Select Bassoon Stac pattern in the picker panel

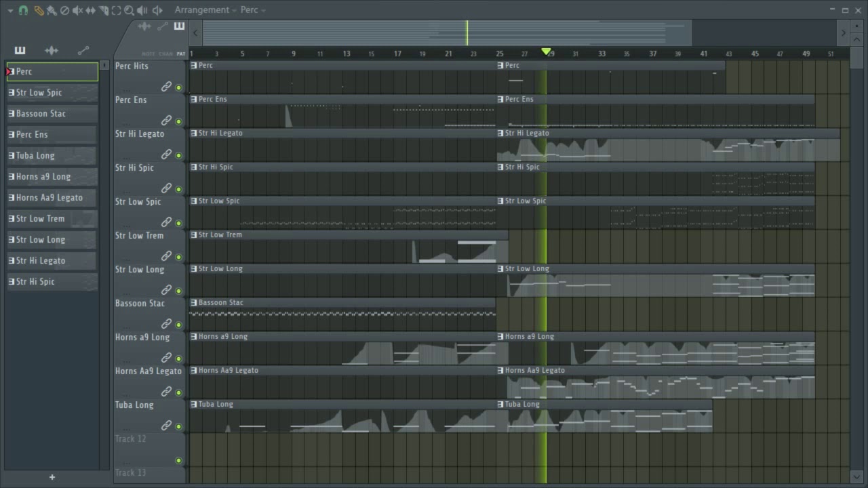click(52, 114)
